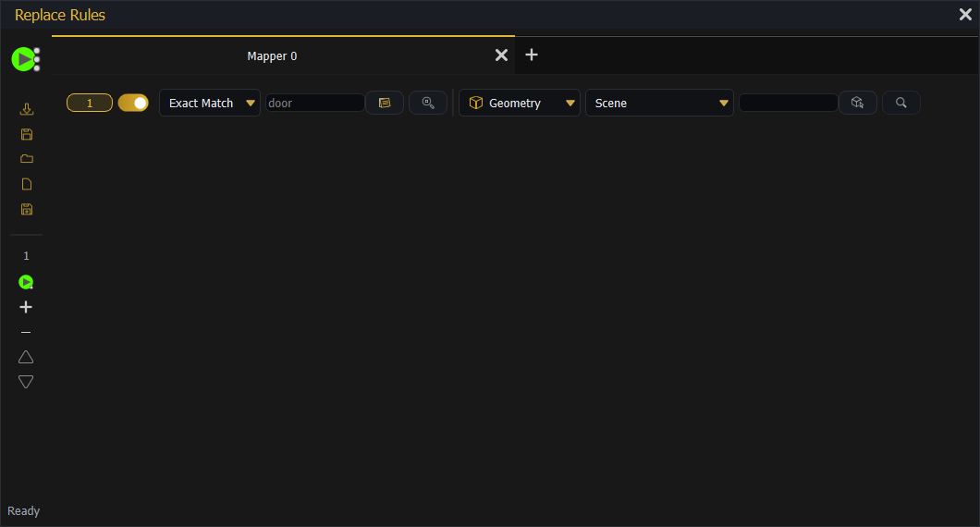Click the save-as icon below the page icon
This screenshot has width=980, height=527.
26,209
